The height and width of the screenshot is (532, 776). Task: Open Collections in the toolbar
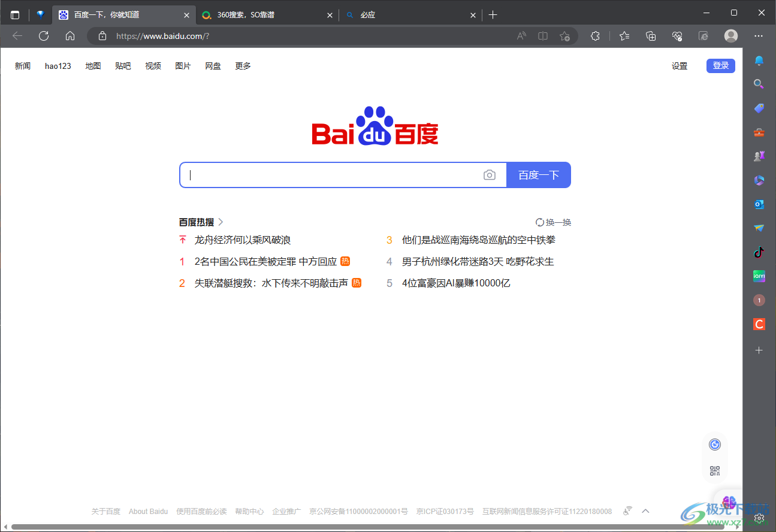(651, 36)
